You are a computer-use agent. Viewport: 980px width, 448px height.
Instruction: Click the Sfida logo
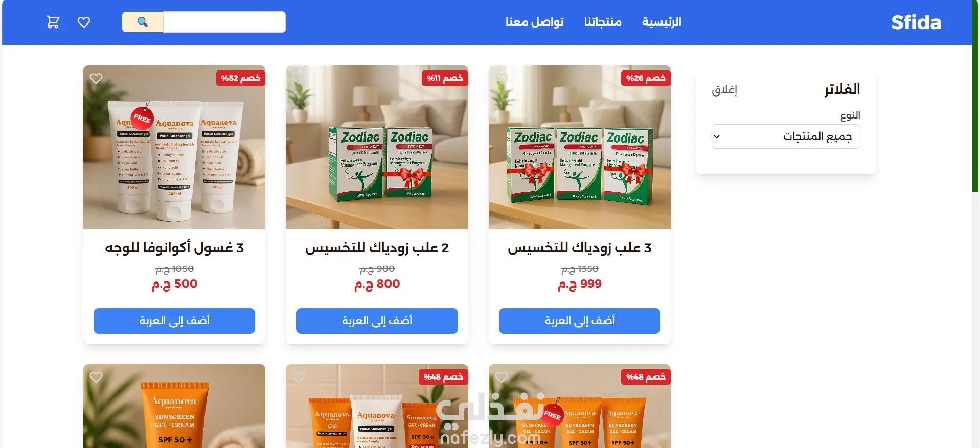pos(916,22)
